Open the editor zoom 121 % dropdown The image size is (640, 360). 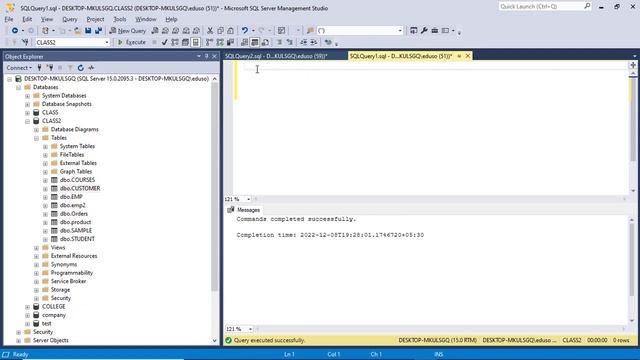249,199
